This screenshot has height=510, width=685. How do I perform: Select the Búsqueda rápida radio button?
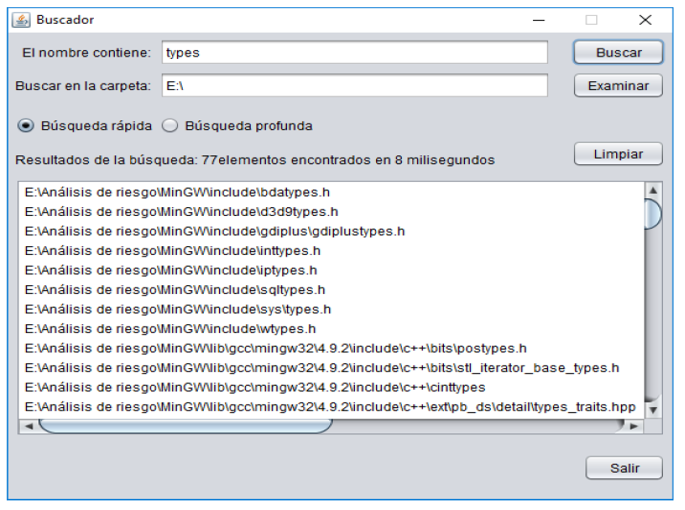26,126
